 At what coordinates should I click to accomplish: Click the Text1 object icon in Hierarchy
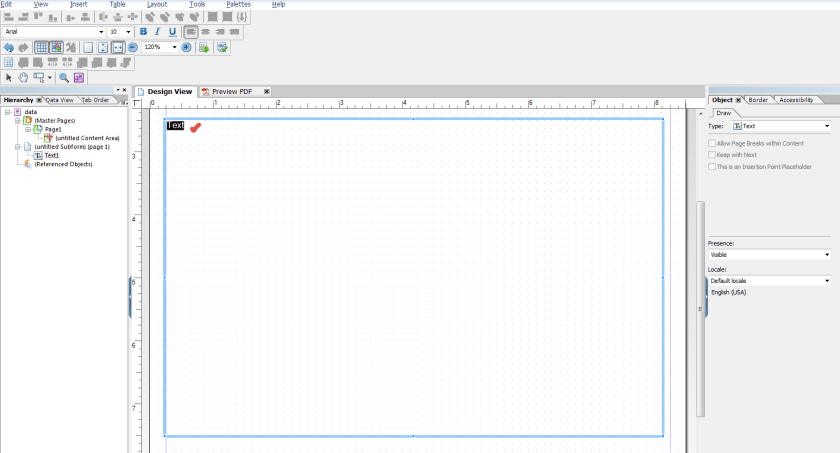pos(38,155)
